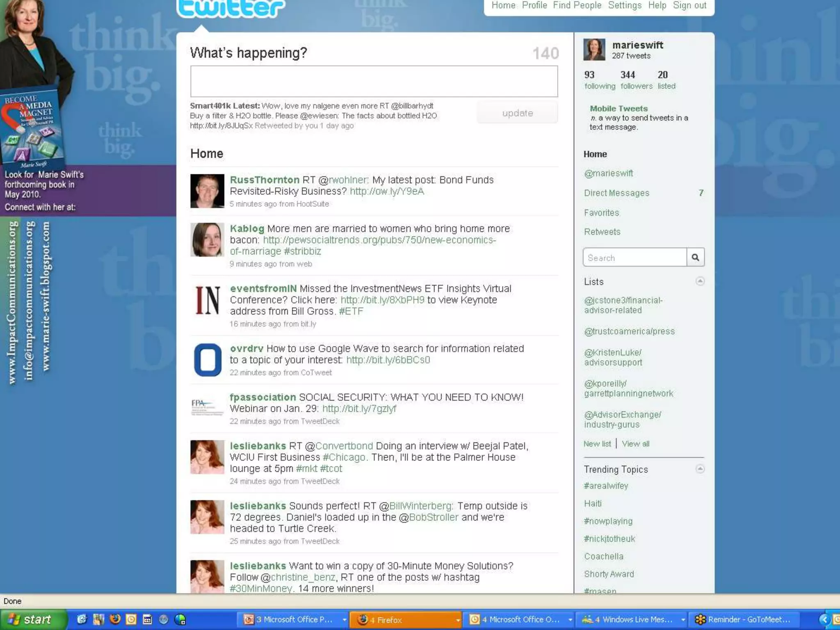
Task: Click the update button
Action: 517,113
